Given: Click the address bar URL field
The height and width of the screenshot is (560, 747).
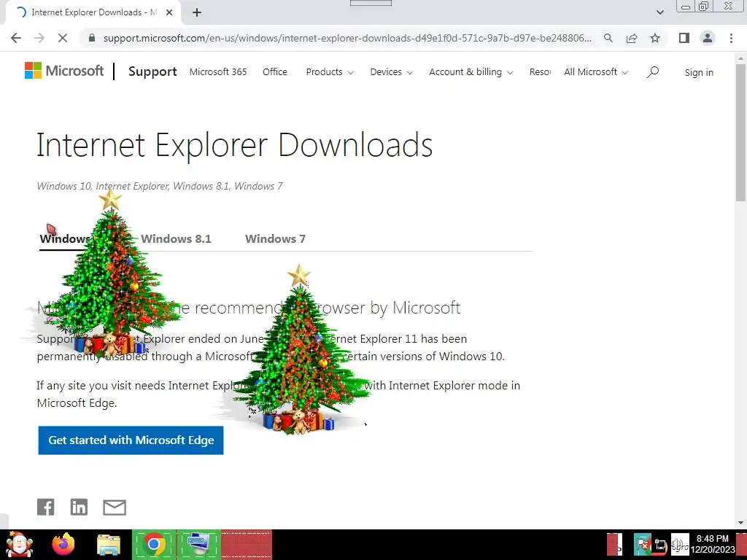Looking at the screenshot, I should pyautogui.click(x=347, y=38).
